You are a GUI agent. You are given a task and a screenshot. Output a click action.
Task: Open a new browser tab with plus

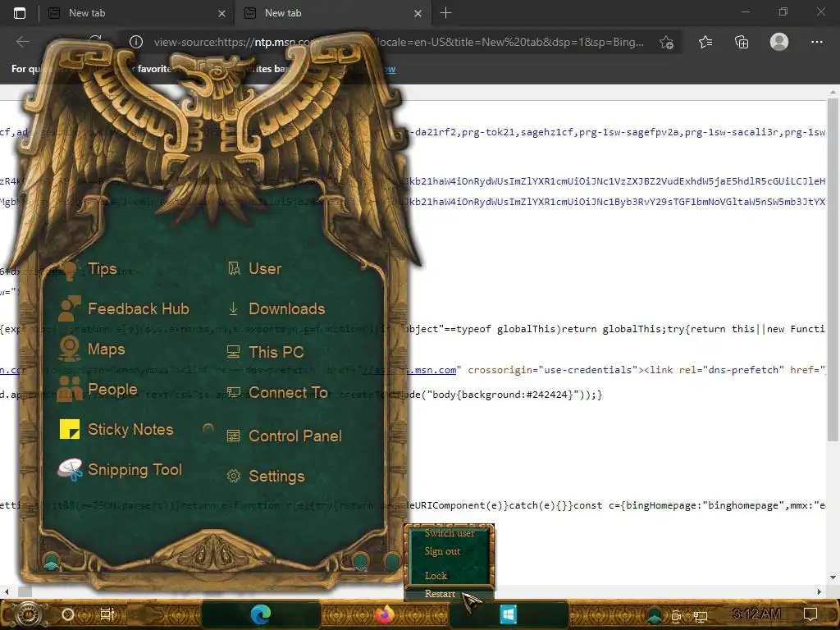pos(445,13)
